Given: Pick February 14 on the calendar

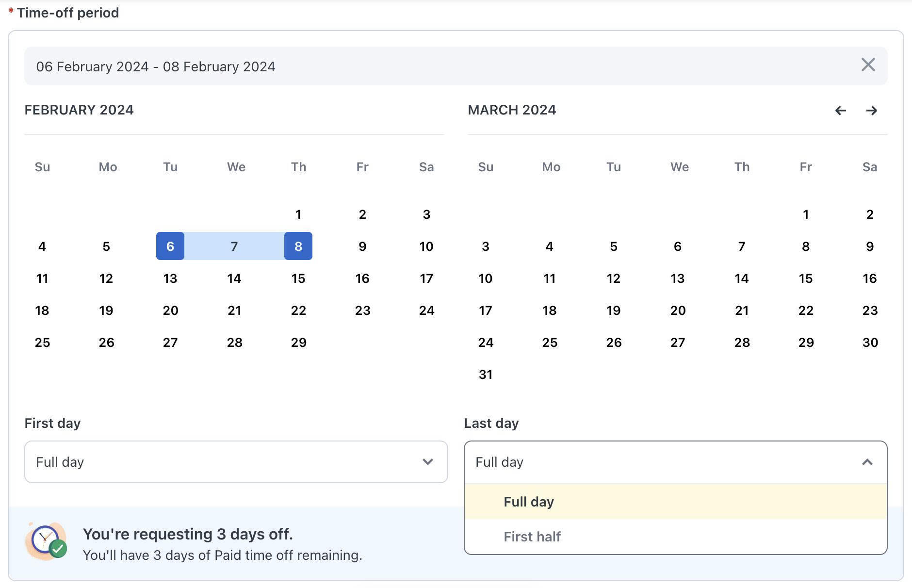Looking at the screenshot, I should 234,278.
